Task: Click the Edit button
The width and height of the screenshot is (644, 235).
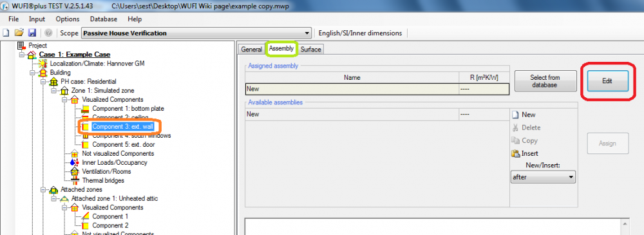Action: pos(607,81)
